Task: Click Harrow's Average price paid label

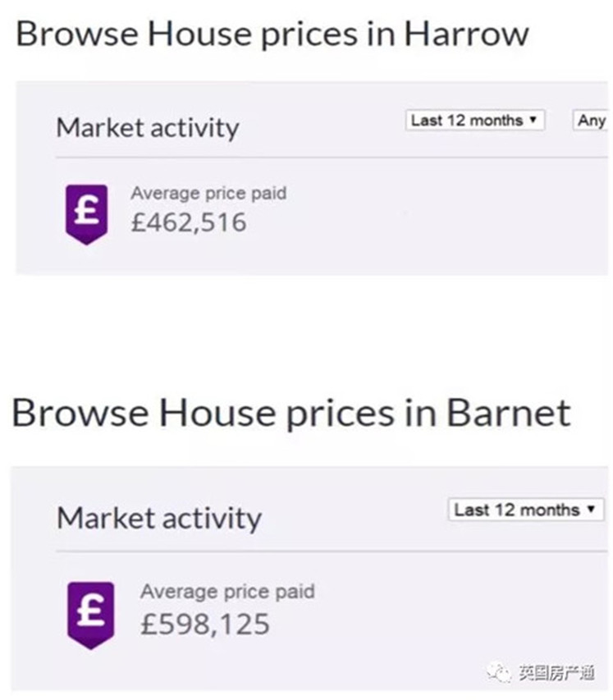Action: click(x=208, y=194)
